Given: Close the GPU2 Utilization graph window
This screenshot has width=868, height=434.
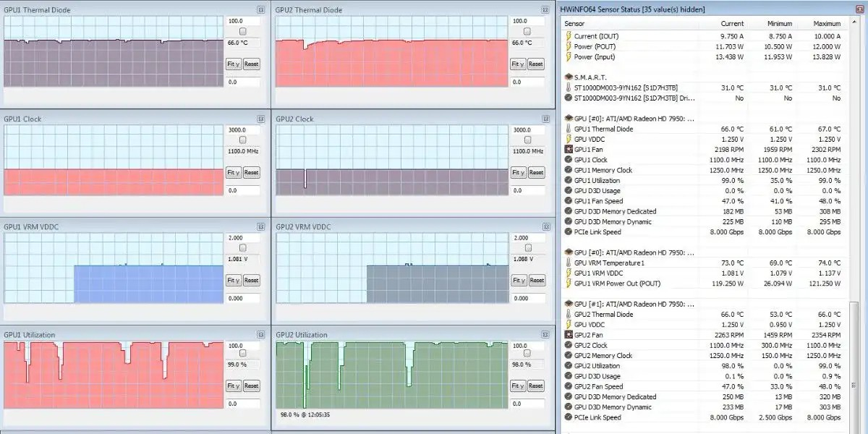Looking at the screenshot, I should 545,334.
